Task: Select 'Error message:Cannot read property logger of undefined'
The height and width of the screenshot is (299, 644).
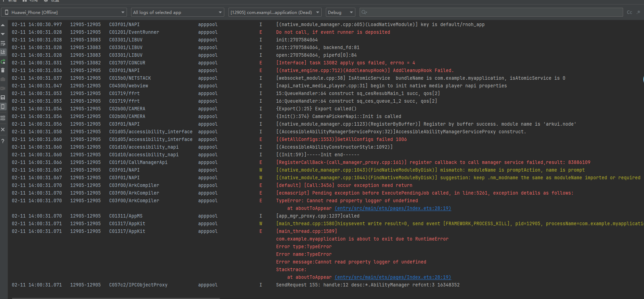Action: pos(351,262)
